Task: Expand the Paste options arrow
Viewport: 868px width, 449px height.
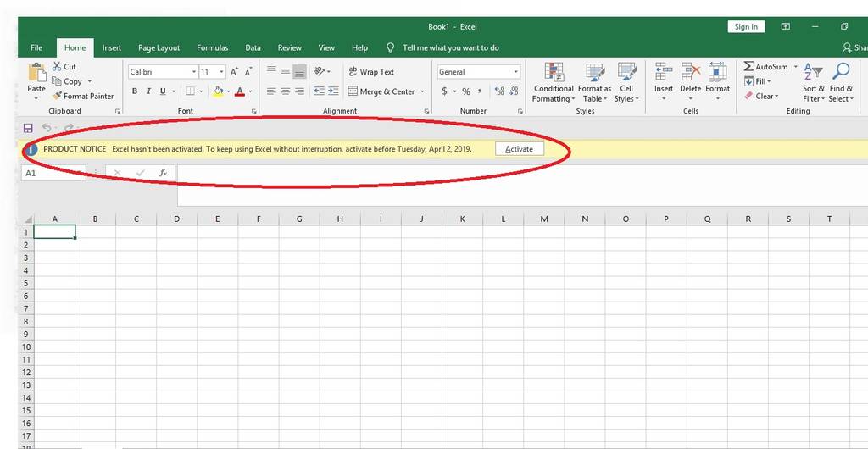Action: tap(36, 98)
